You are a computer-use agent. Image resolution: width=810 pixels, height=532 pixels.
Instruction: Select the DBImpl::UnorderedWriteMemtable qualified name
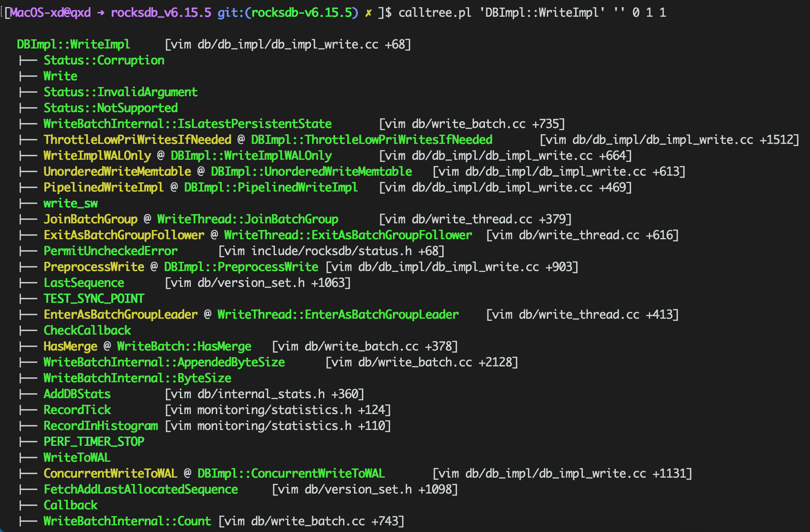point(312,171)
